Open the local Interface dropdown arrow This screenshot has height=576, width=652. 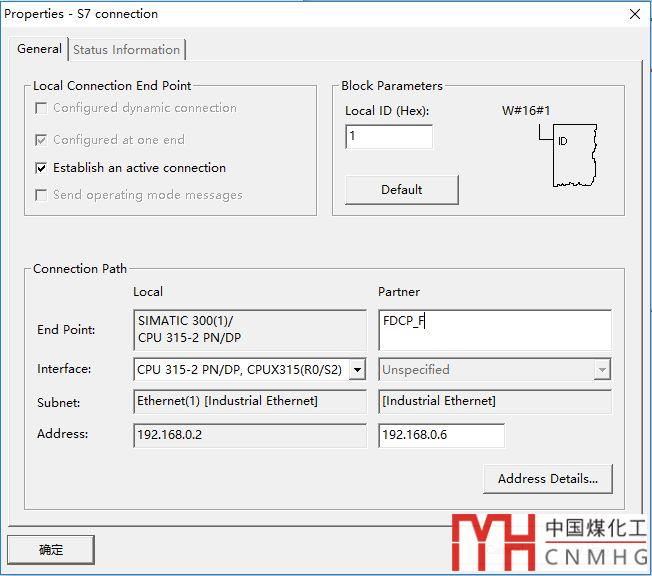(357, 369)
